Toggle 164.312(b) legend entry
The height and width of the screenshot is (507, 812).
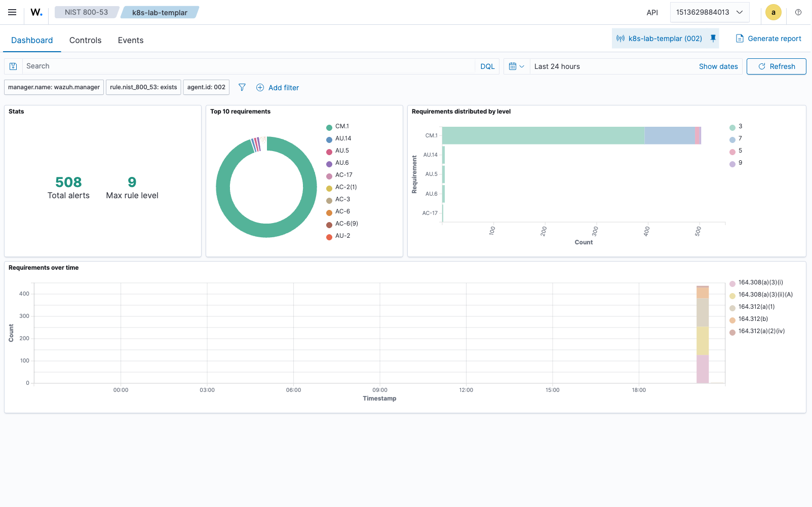pyautogui.click(x=749, y=319)
